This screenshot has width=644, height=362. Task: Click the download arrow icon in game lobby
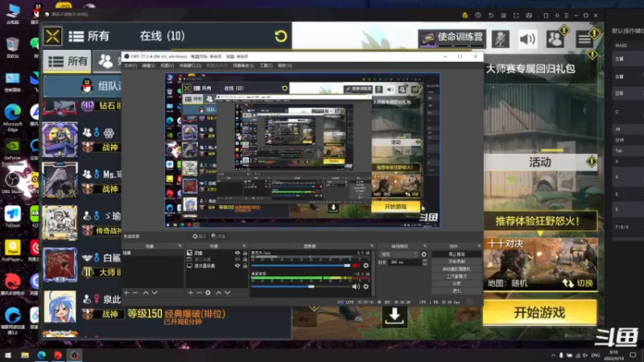click(394, 315)
